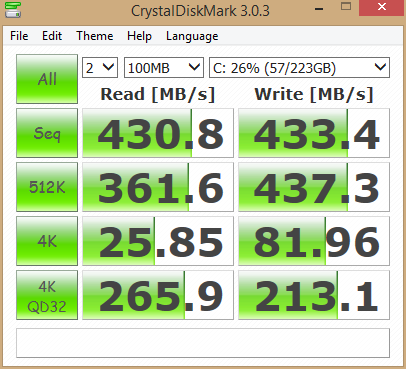406x369 pixels.
Task: Click the 4K read result 25.85
Action: point(158,241)
